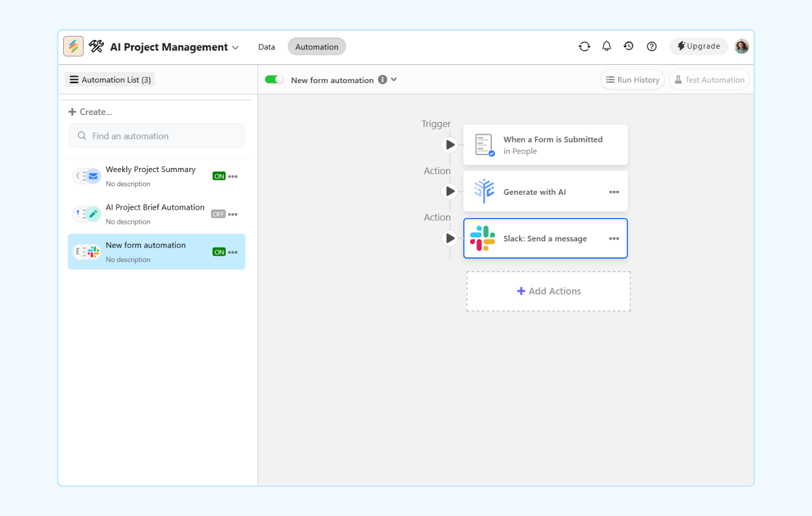Open the activity history clock icon

tap(629, 46)
